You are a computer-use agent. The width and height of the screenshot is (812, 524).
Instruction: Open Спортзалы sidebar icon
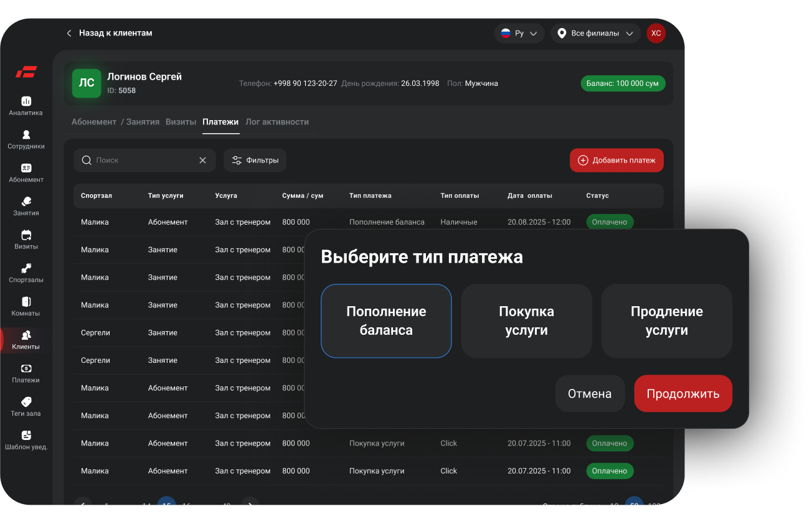point(26,269)
